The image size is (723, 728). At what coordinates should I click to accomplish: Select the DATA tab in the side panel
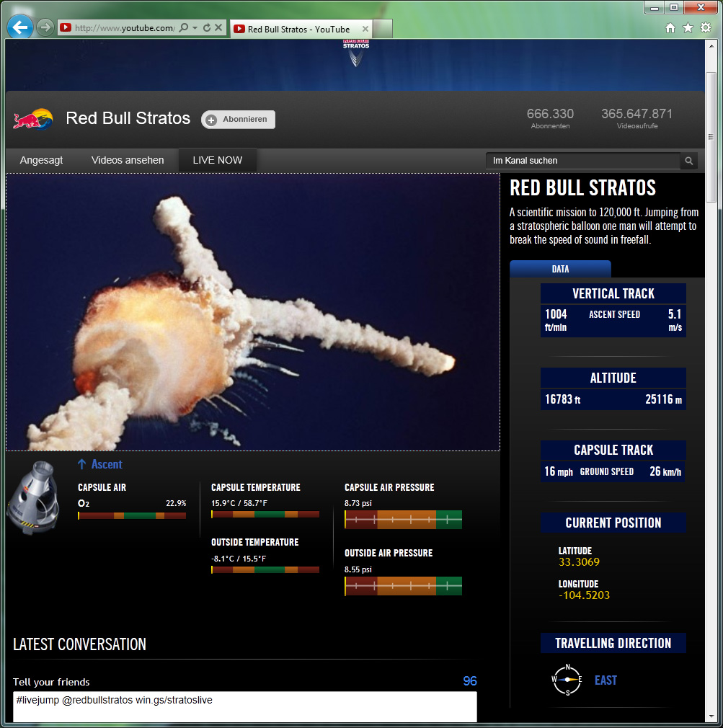coord(560,269)
